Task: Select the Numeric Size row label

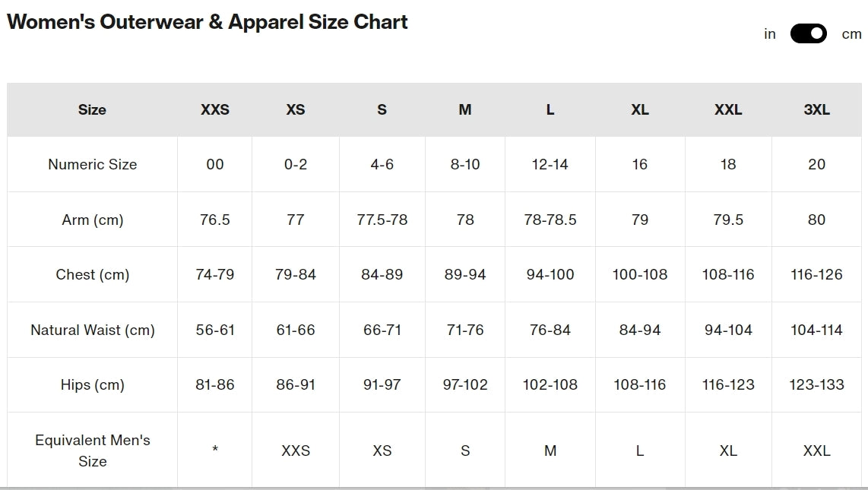Action: click(93, 164)
